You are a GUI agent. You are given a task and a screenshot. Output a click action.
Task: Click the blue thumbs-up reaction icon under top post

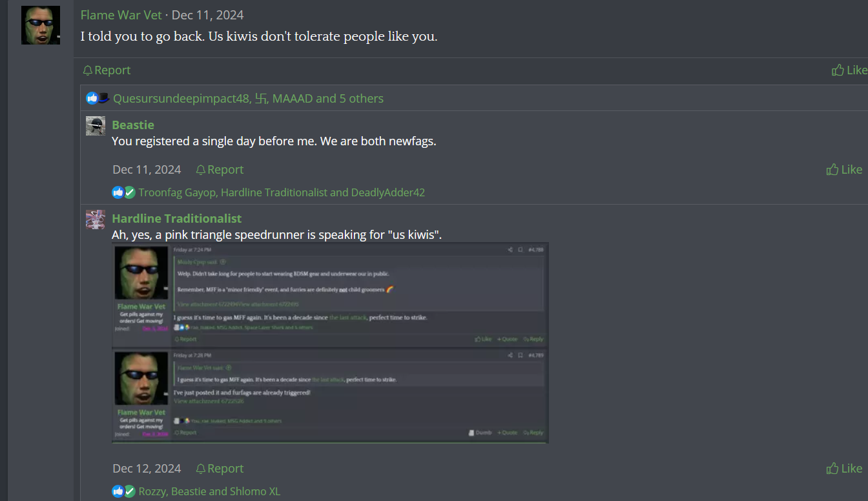coord(92,98)
